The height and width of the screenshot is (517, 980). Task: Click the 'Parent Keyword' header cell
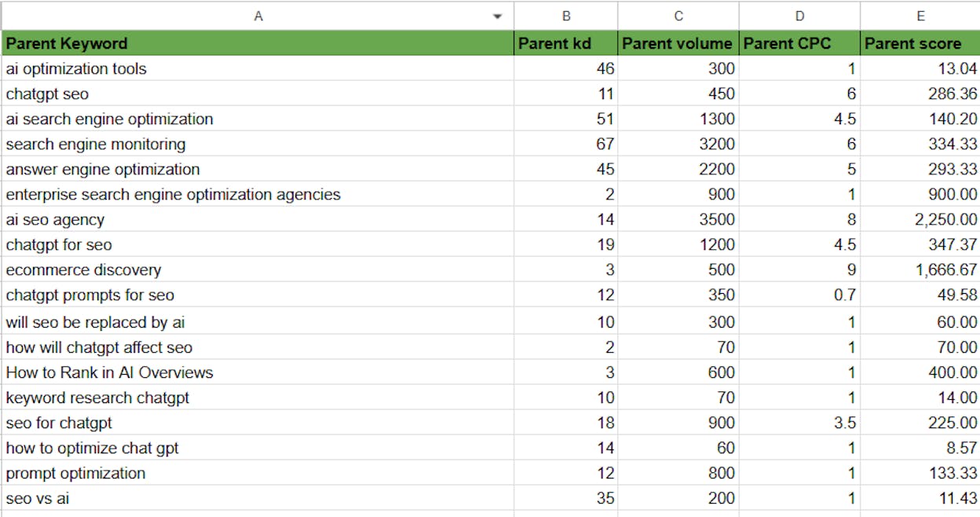point(258,43)
